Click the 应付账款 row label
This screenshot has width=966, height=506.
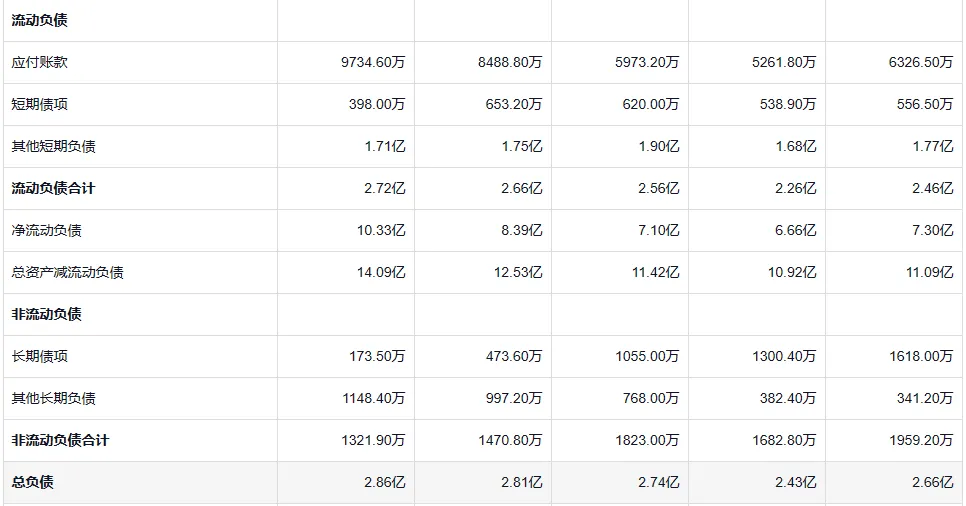coord(40,62)
